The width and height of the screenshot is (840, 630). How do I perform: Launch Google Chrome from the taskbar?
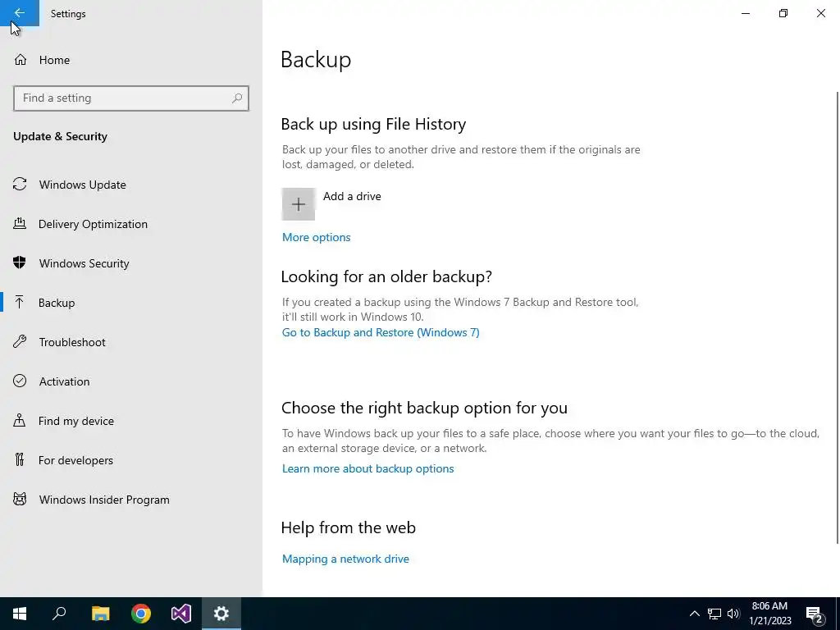point(141,614)
